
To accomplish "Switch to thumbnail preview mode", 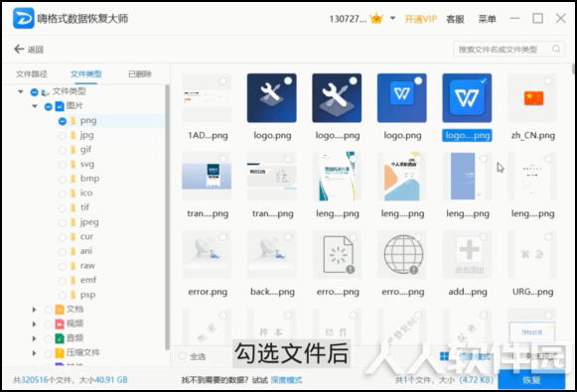I will point(465,356).
